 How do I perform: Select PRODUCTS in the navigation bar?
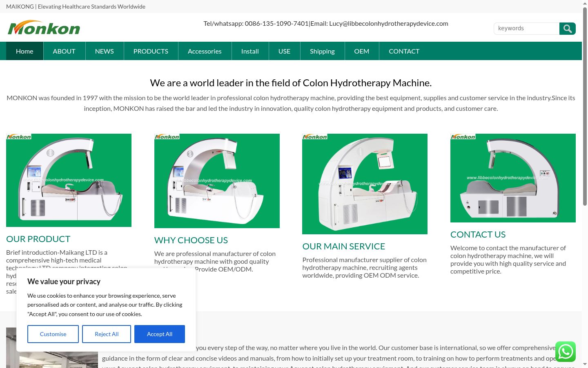[151, 51]
